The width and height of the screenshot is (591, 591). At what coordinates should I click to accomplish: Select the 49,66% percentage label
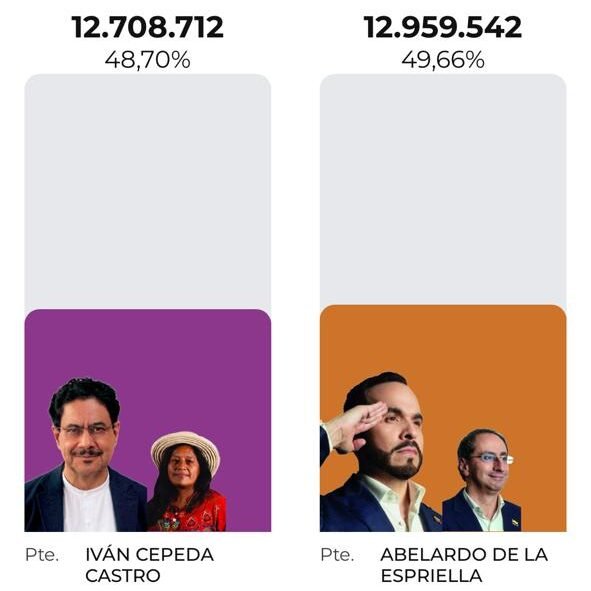pos(443,60)
